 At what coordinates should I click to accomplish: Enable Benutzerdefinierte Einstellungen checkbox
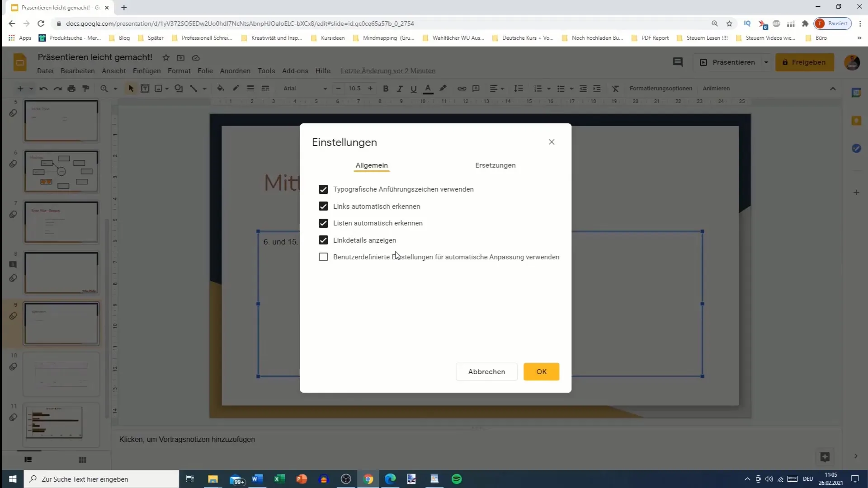pos(323,257)
